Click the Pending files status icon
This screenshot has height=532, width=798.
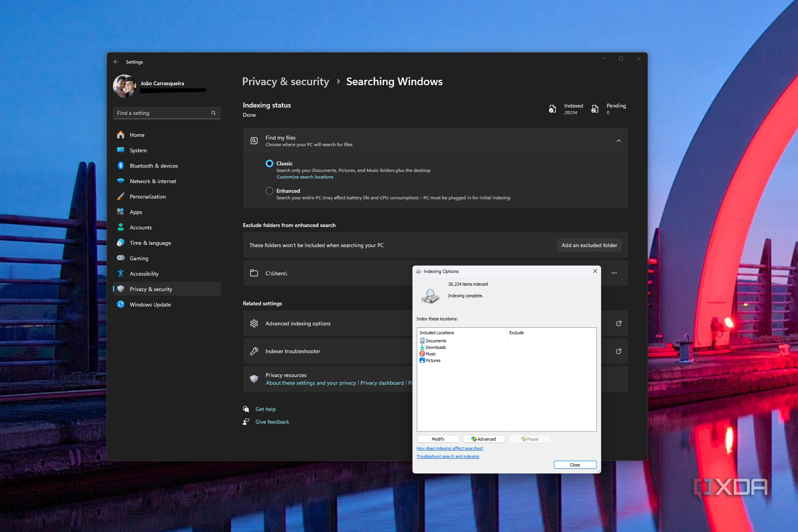595,109
